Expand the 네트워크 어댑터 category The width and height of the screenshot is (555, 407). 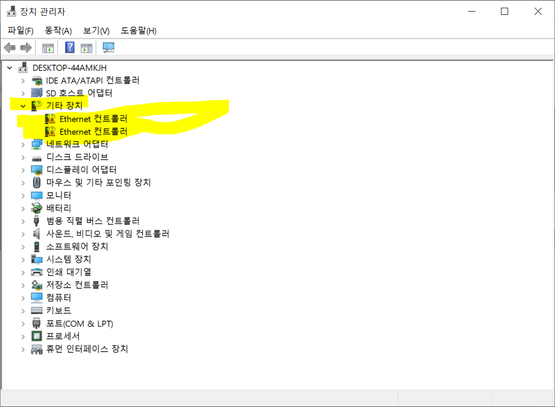[x=23, y=144]
